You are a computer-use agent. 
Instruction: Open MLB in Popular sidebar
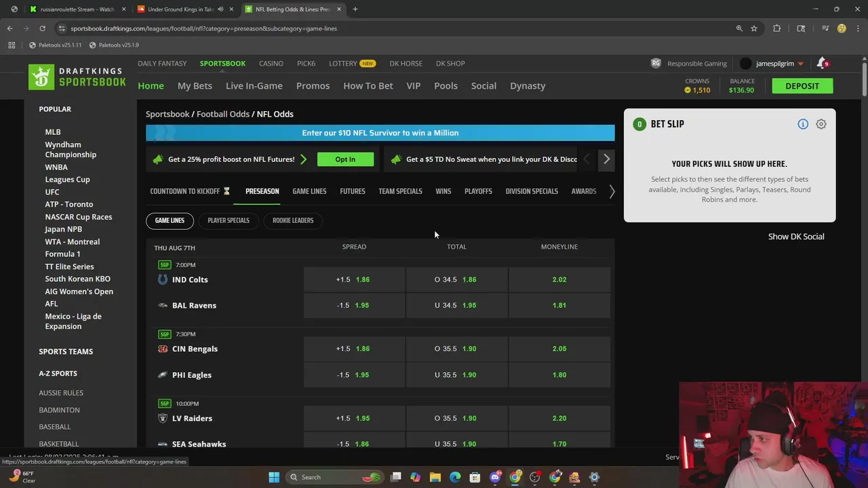(x=53, y=132)
